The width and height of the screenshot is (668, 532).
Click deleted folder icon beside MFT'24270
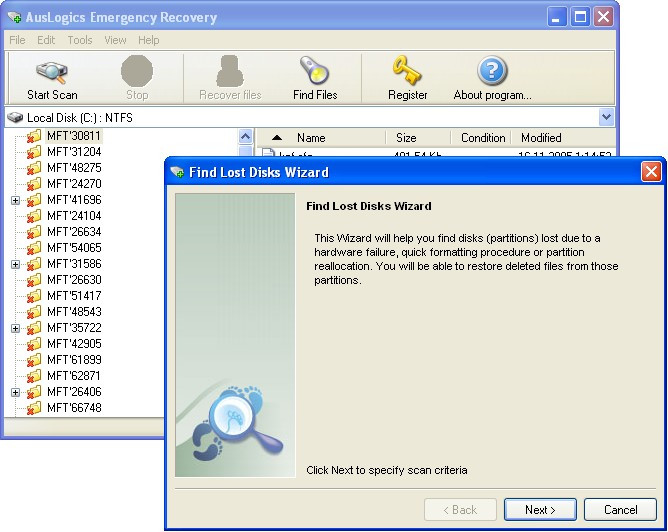coord(34,184)
